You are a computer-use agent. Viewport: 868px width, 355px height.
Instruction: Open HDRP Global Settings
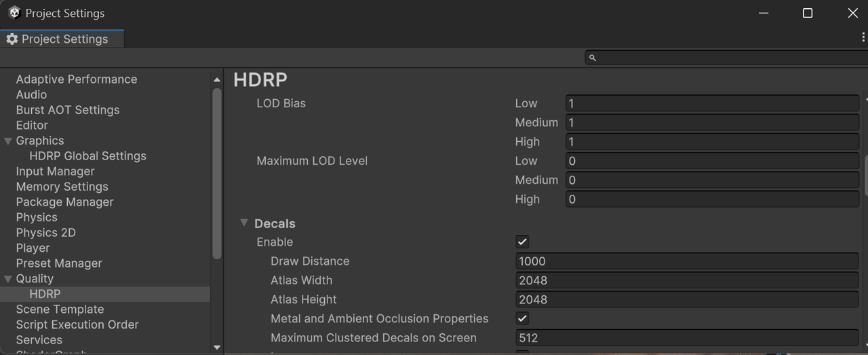pyautogui.click(x=88, y=156)
